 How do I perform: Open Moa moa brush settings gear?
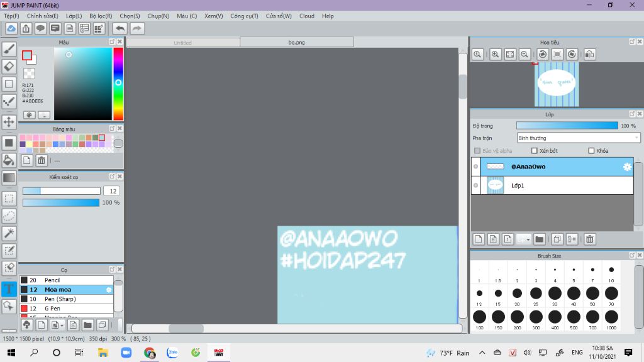click(x=109, y=290)
